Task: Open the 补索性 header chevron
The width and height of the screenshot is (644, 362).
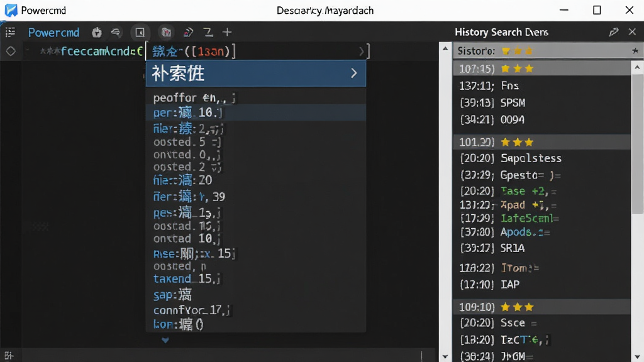Action: (353, 73)
